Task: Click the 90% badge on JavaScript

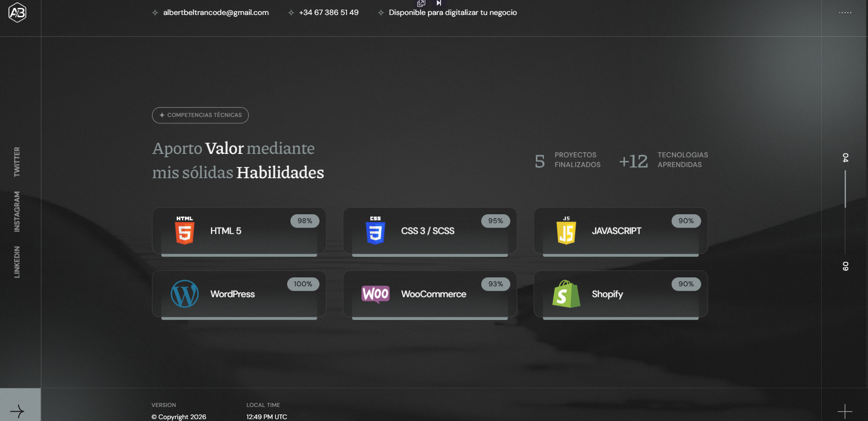Action: coord(686,221)
